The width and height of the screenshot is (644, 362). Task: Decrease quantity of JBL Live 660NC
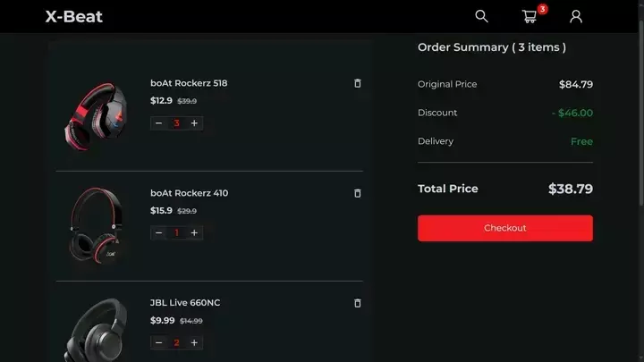click(159, 342)
